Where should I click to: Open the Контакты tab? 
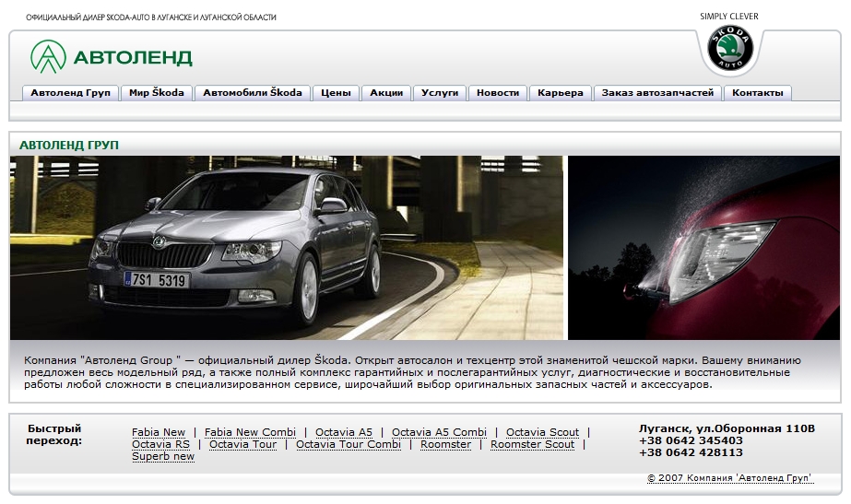click(x=757, y=93)
